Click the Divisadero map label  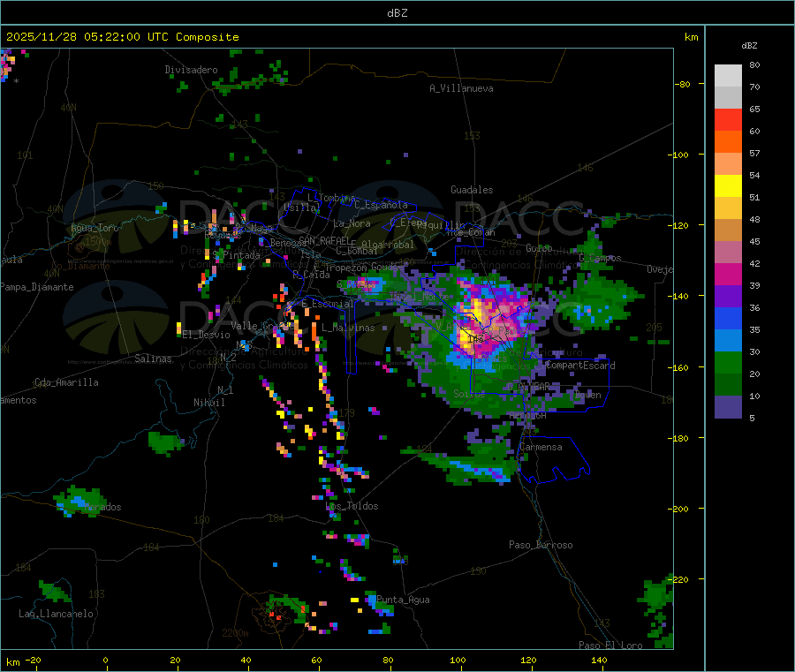[191, 70]
